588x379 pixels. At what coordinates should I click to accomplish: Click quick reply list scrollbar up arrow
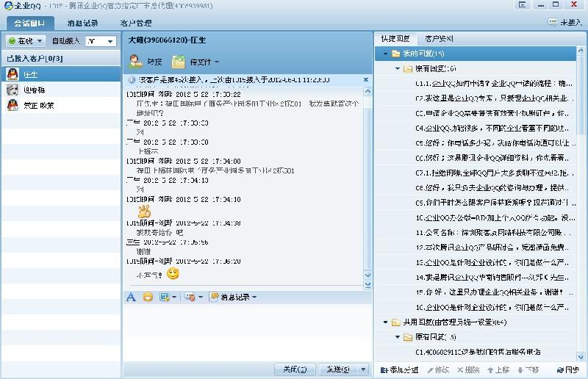[x=581, y=50]
